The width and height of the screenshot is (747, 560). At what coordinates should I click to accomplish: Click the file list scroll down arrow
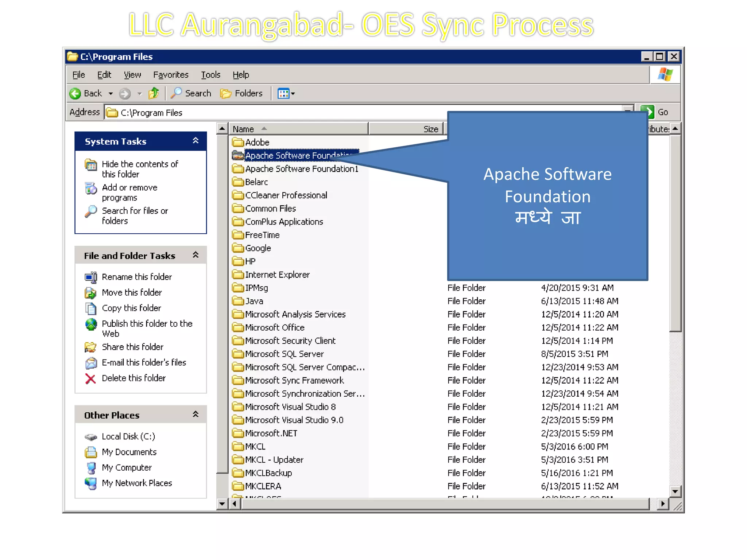click(675, 491)
